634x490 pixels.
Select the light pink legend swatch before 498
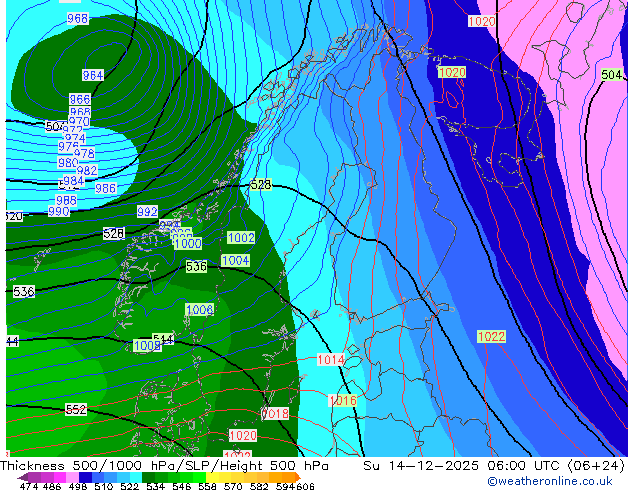coord(73,477)
